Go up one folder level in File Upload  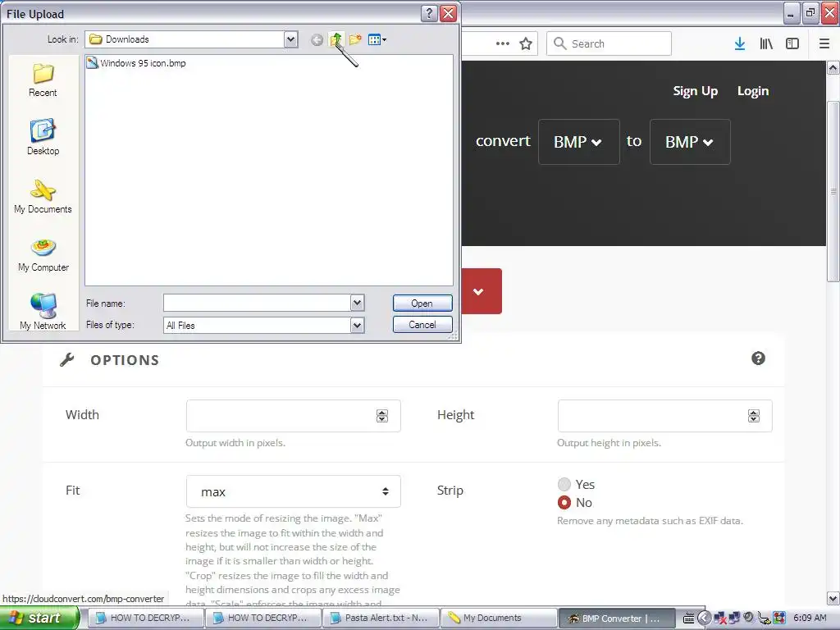pyautogui.click(x=336, y=39)
